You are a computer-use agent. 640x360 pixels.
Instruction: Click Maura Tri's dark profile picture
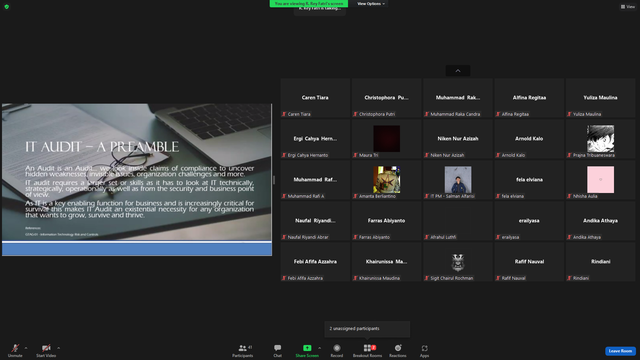(x=387, y=139)
